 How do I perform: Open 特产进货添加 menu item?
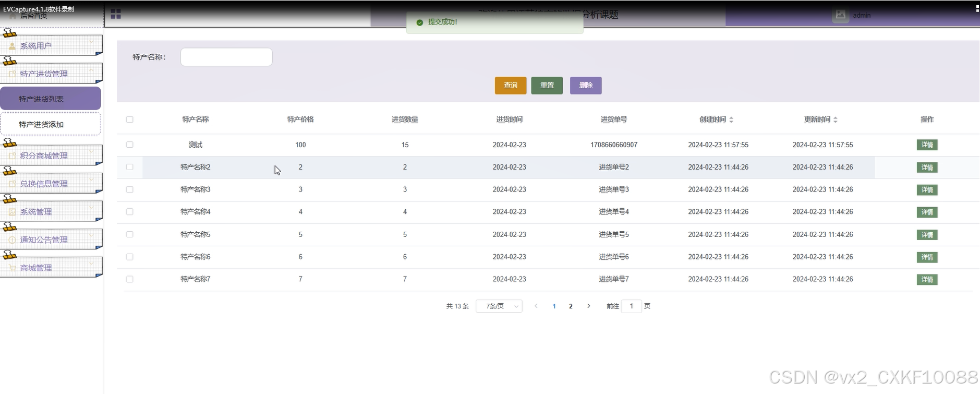coord(51,124)
